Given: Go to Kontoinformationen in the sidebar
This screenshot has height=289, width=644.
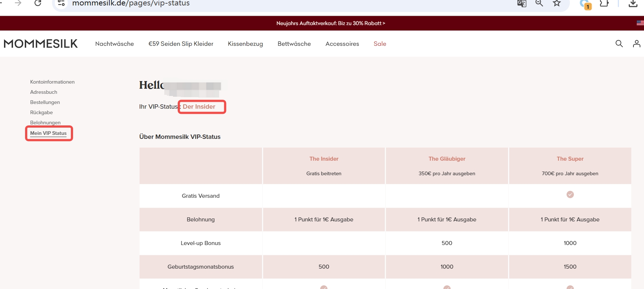Looking at the screenshot, I should point(52,82).
